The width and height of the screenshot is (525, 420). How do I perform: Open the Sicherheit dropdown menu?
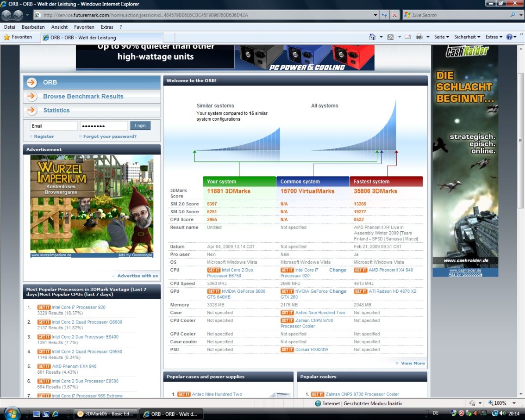[467, 37]
